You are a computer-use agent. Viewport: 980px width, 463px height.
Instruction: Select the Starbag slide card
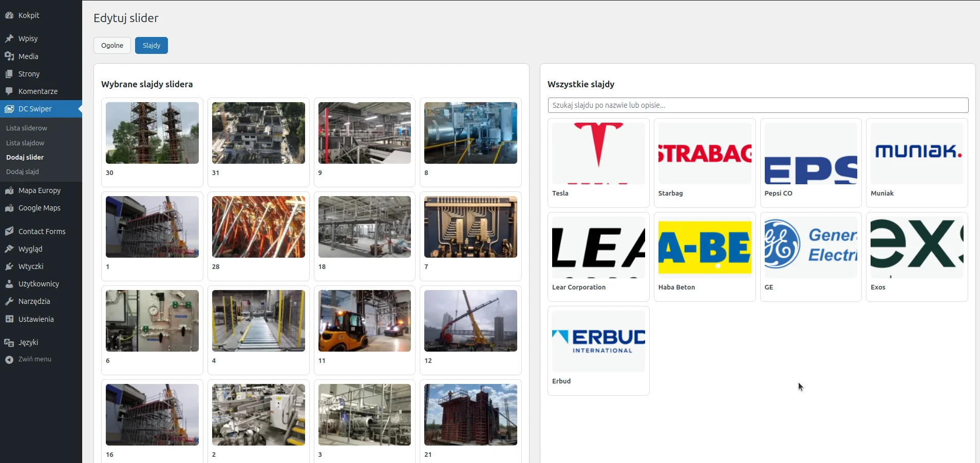[705, 163]
